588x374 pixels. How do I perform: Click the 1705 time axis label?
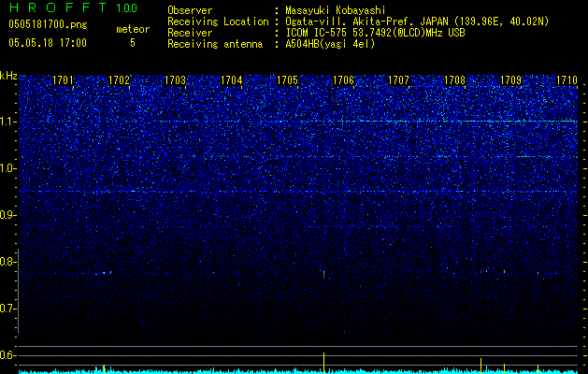287,80
